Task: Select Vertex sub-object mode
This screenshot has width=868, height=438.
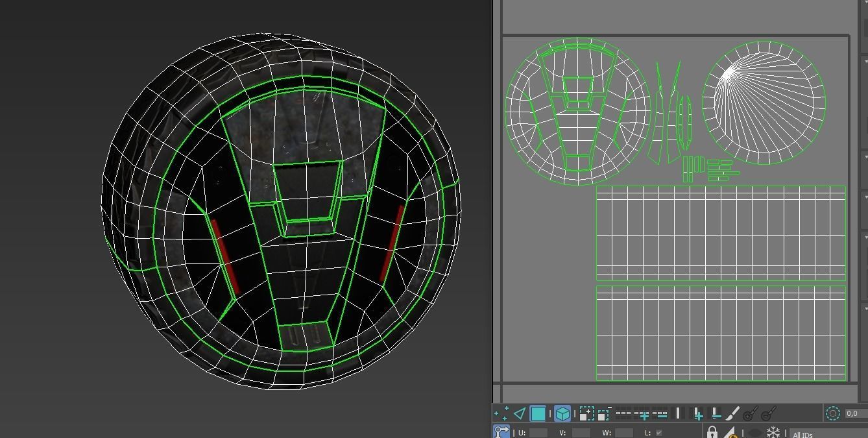Action: tap(501, 413)
